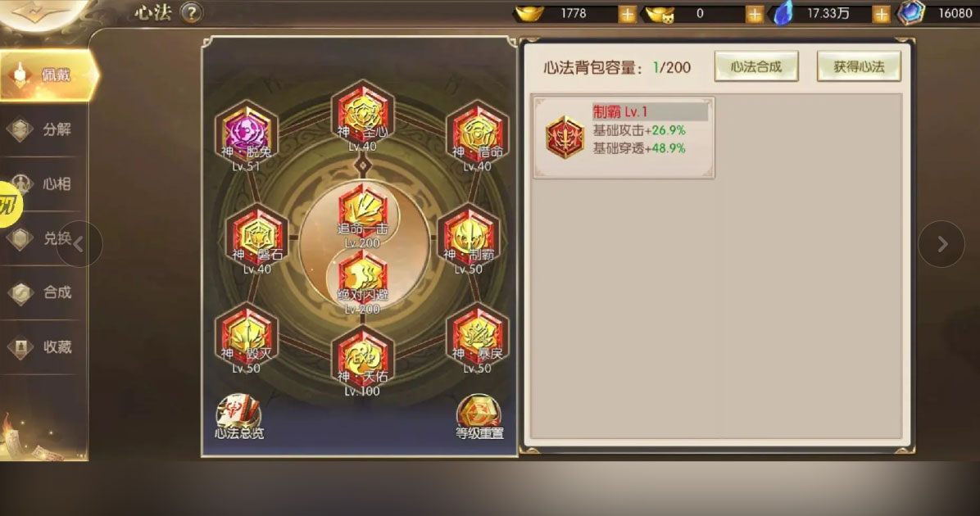The image size is (980, 516).
Task: Select the 绝对闪避 Lv.200 center icon
Action: [x=362, y=280]
